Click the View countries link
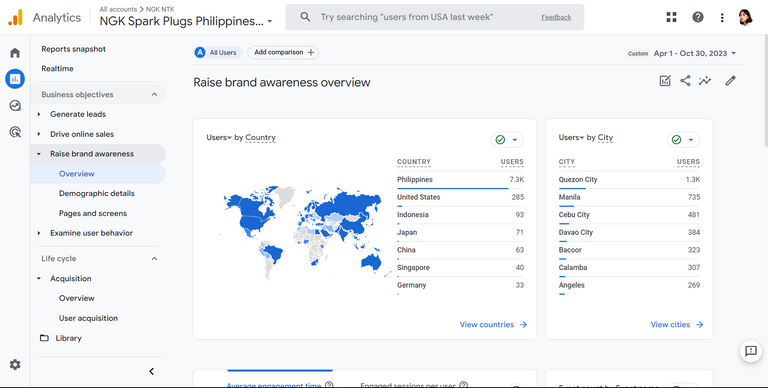Viewport: 768px width, 388px height. click(x=493, y=324)
